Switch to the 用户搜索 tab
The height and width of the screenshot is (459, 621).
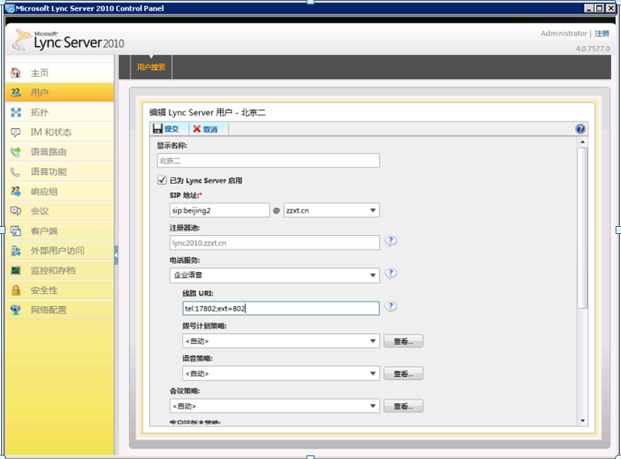(151, 67)
